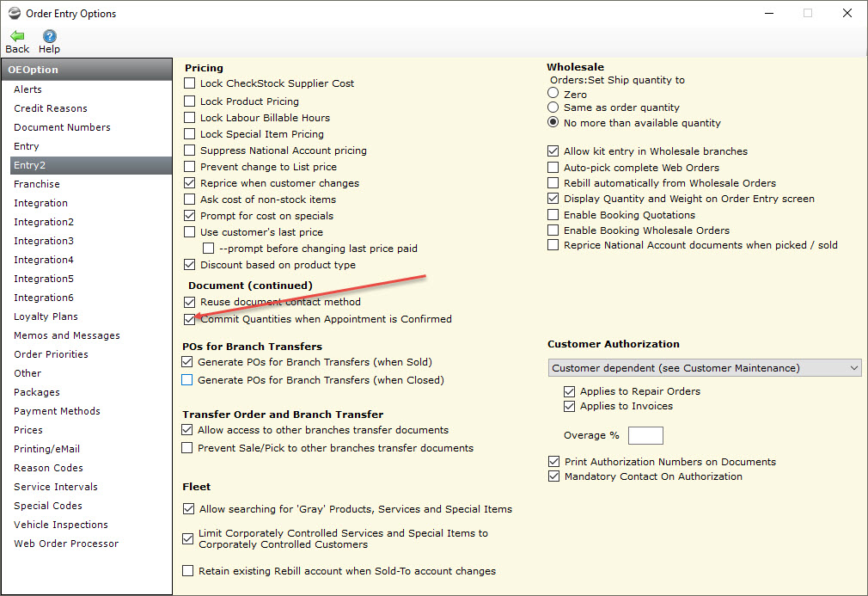Choose Same as order quantity option
Image resolution: width=868 pixels, height=596 pixels.
pos(553,107)
